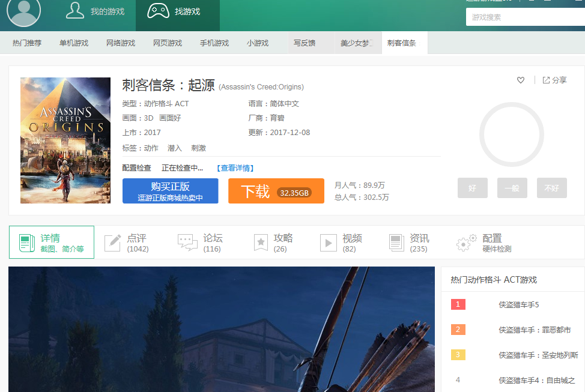Click the 详情 tab icon
Image resolution: width=585 pixels, height=392 pixels.
click(27, 243)
